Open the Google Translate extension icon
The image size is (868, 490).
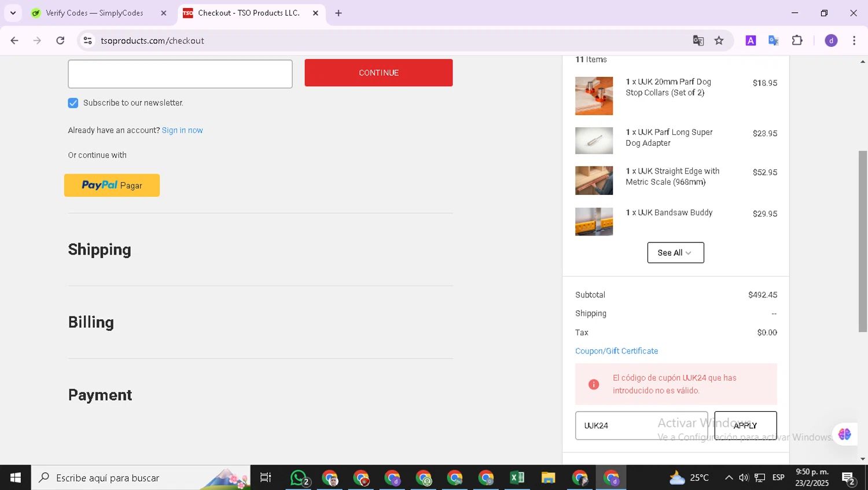click(x=774, y=40)
